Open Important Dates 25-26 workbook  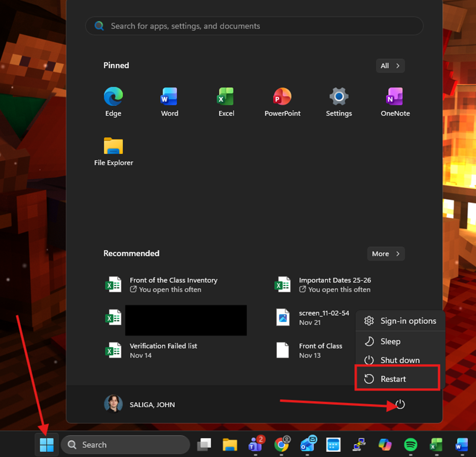[323, 285]
